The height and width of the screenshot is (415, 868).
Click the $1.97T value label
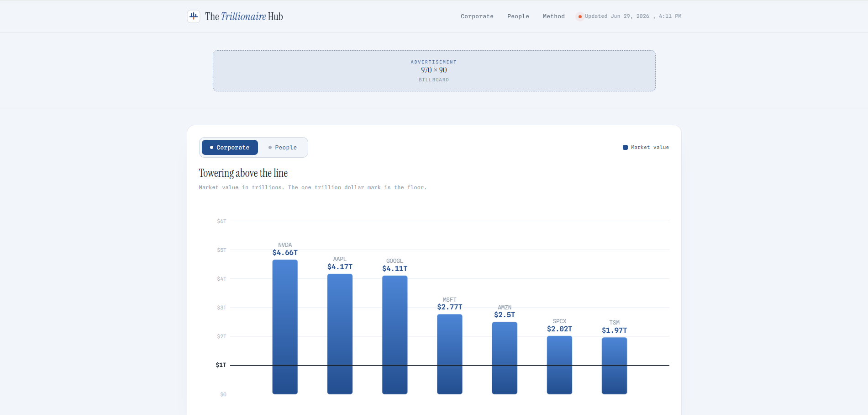(x=615, y=330)
